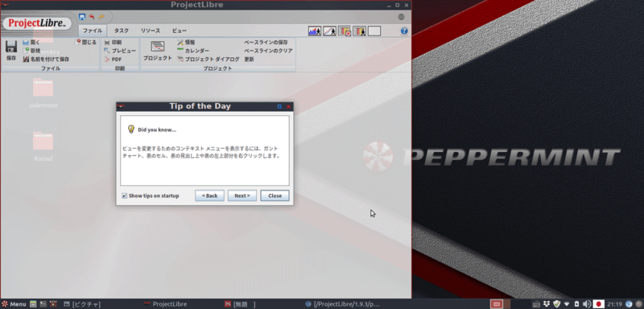Select the [/ProjectLibre/1.9.3/p... taskbar entry

[343, 304]
